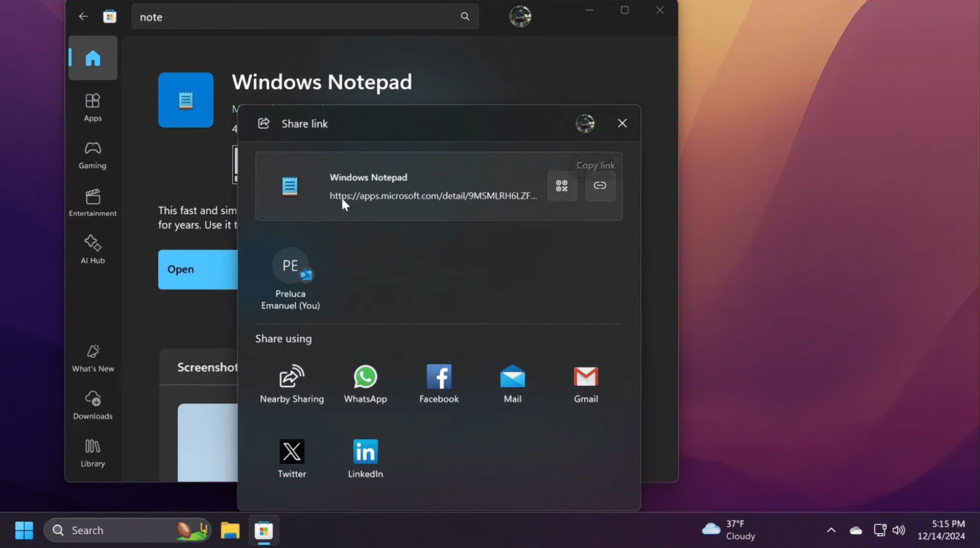Click Windows Notepad name in share card
Viewport: 980px width, 548px height.
(x=368, y=178)
